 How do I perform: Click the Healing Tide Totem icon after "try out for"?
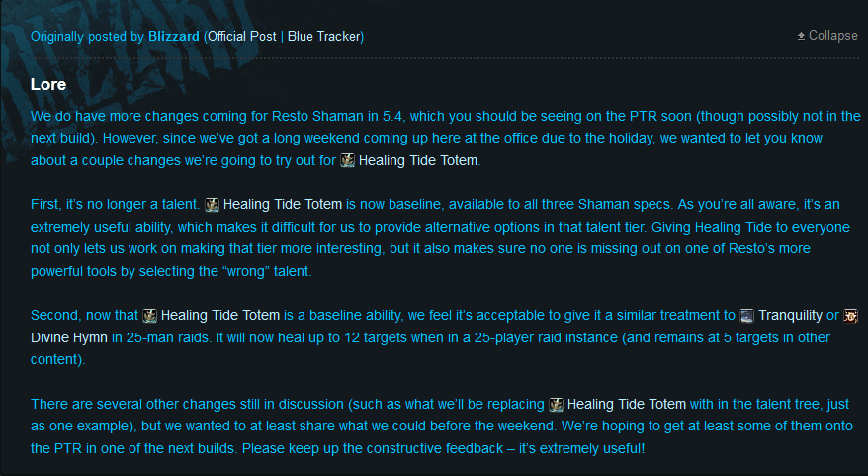click(x=347, y=160)
